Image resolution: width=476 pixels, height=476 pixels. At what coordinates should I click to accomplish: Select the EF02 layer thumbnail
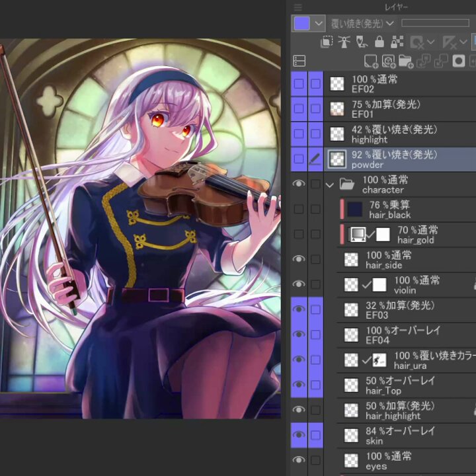(x=337, y=84)
